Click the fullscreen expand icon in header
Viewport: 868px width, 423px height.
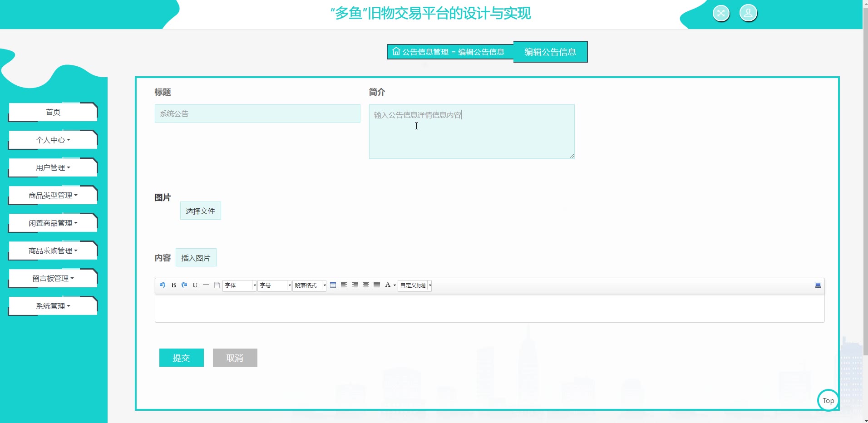point(721,13)
